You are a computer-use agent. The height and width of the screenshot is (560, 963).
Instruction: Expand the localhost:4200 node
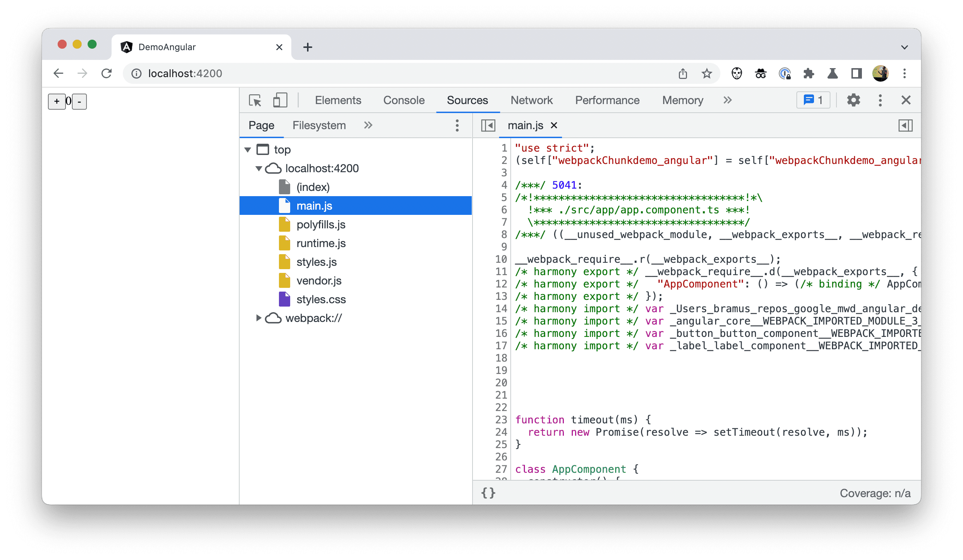pyautogui.click(x=259, y=168)
